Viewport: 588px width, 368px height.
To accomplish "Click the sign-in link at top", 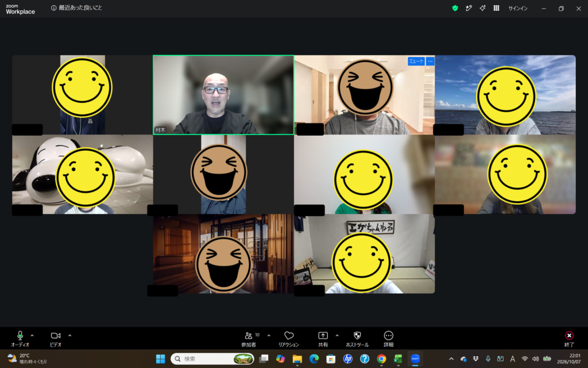I will click(518, 8).
